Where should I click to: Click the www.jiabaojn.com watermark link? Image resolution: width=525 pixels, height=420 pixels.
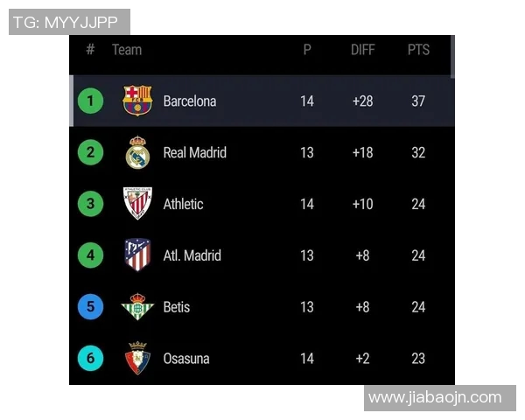435,397
